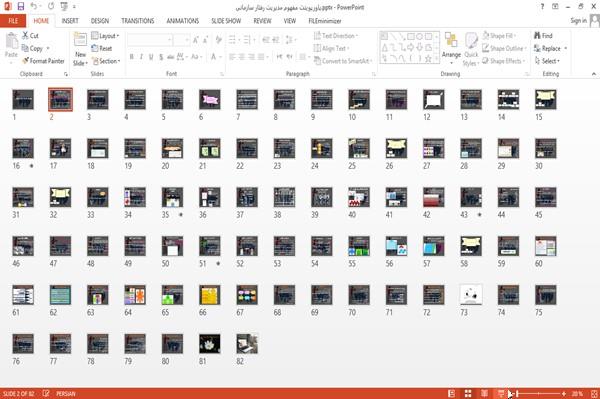Select slide 42 thumbnail
The image size is (600, 399).
434,197
